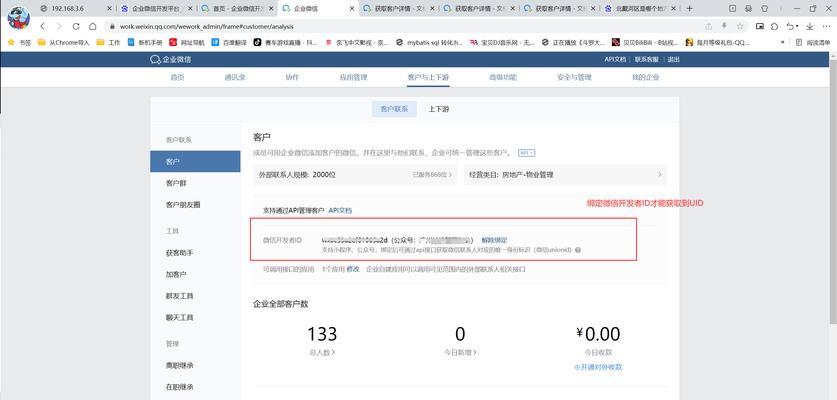Click the lock icon in address bar
The width and height of the screenshot is (837, 400).
tap(113, 26)
